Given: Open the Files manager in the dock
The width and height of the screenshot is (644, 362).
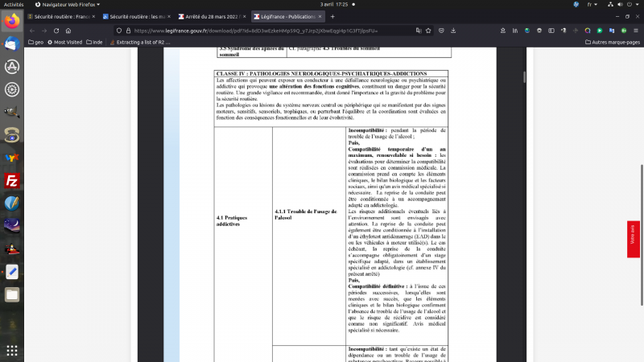Looking at the screenshot, I should 12,294.
